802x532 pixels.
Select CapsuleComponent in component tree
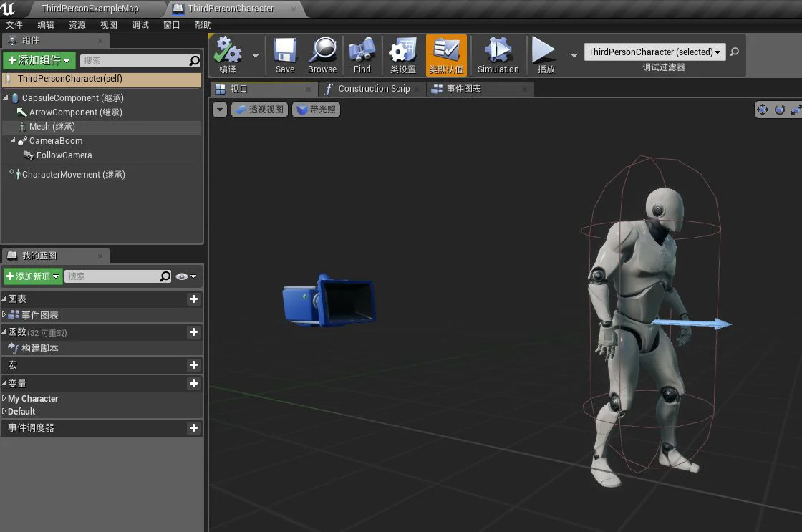click(72, 97)
